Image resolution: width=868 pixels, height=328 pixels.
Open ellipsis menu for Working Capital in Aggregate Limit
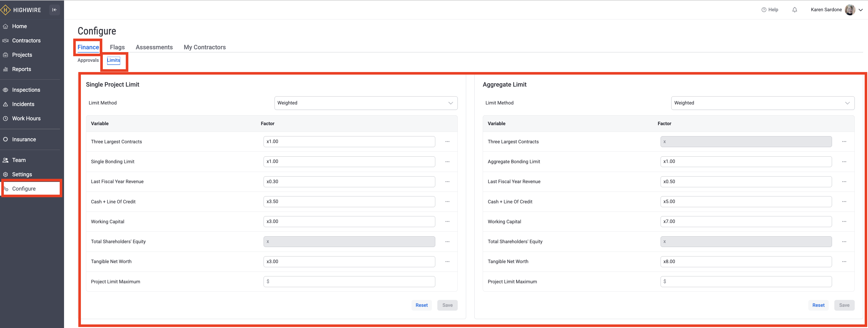pyautogui.click(x=844, y=221)
